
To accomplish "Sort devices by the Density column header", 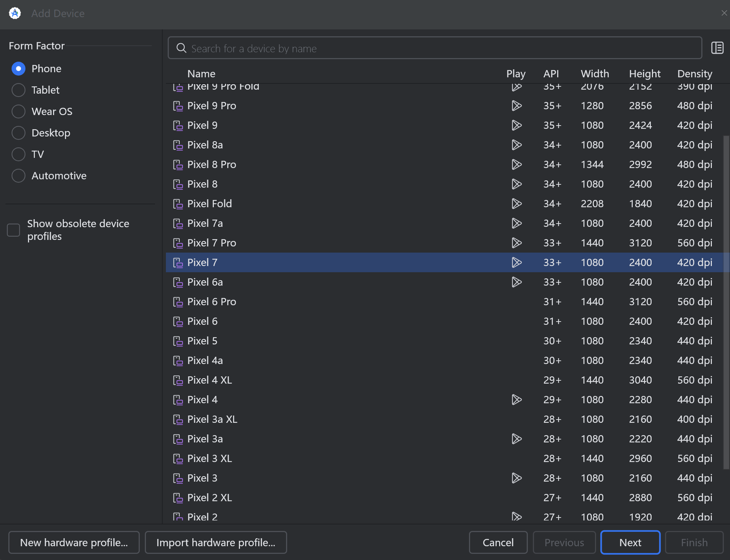I will (694, 74).
